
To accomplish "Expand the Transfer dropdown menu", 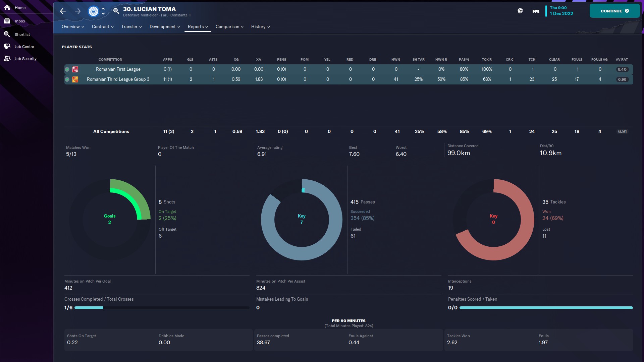I will tap(131, 27).
